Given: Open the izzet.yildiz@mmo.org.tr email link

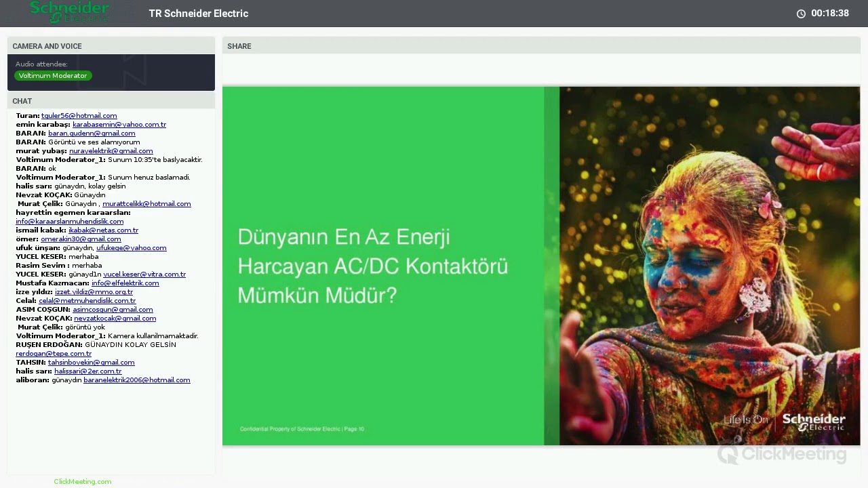Looking at the screenshot, I should coord(94,292).
